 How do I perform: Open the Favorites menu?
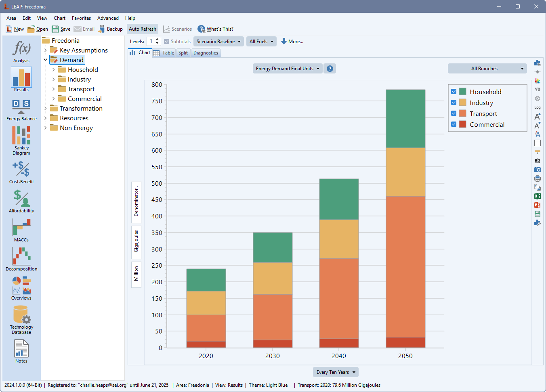(x=81, y=18)
